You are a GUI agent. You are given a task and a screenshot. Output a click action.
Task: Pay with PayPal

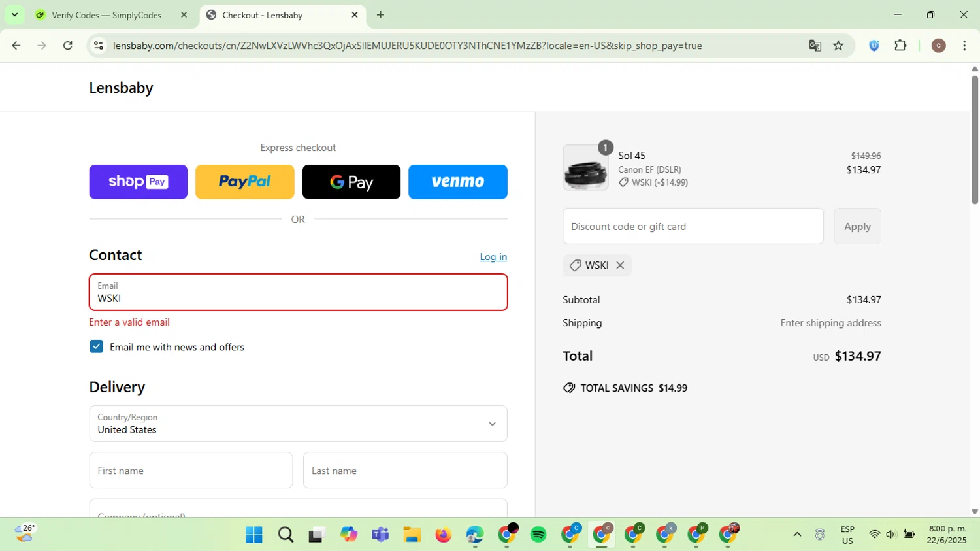245,182
